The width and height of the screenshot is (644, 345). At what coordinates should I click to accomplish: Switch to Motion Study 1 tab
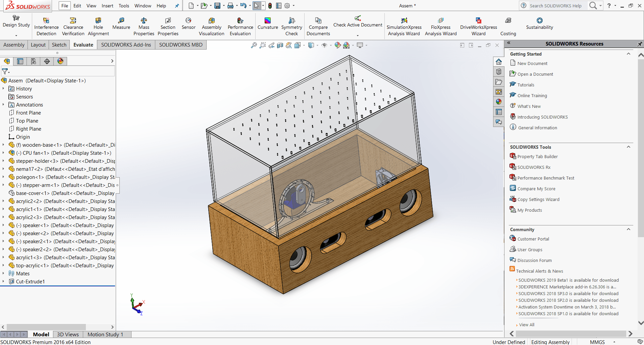(x=105, y=334)
